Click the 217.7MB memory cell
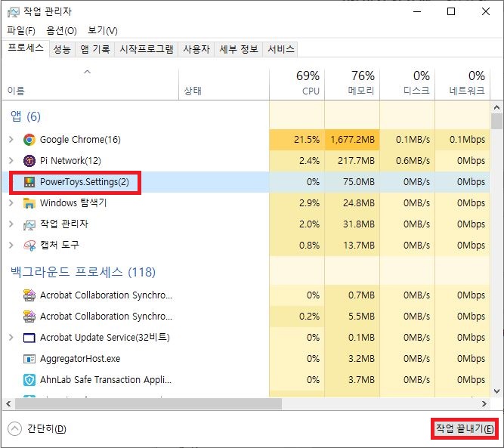This screenshot has width=504, height=448. pyautogui.click(x=352, y=160)
